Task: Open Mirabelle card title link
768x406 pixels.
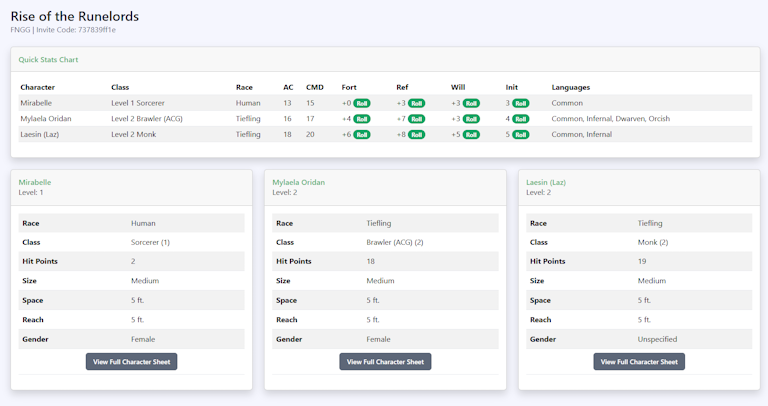Action: 35,182
